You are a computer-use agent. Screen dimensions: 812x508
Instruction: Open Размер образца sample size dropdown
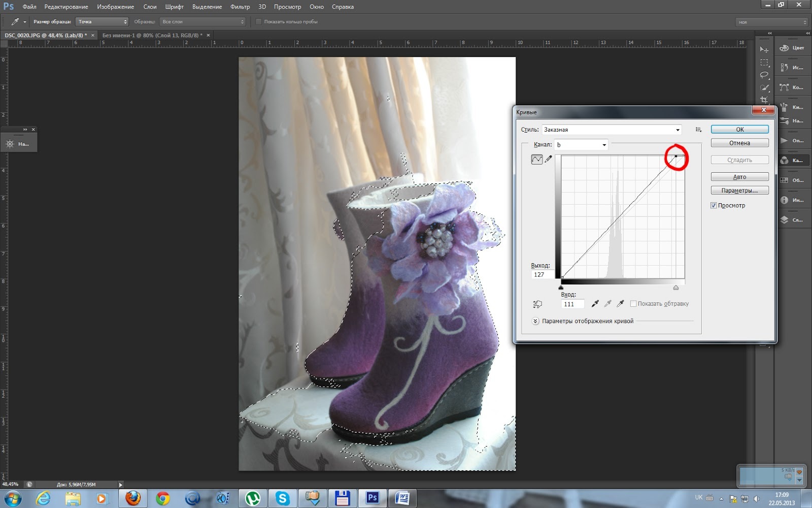point(102,21)
